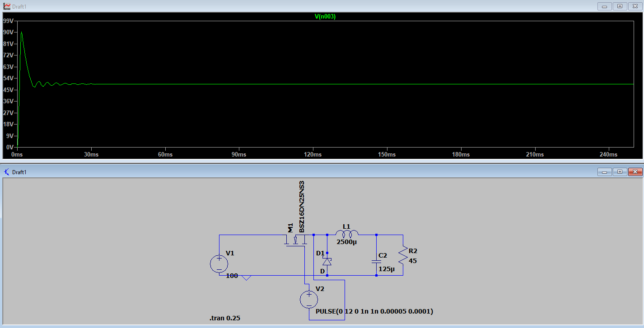644x328 pixels.
Task: Click the 99V vertical axis label
Action: click(x=8, y=21)
